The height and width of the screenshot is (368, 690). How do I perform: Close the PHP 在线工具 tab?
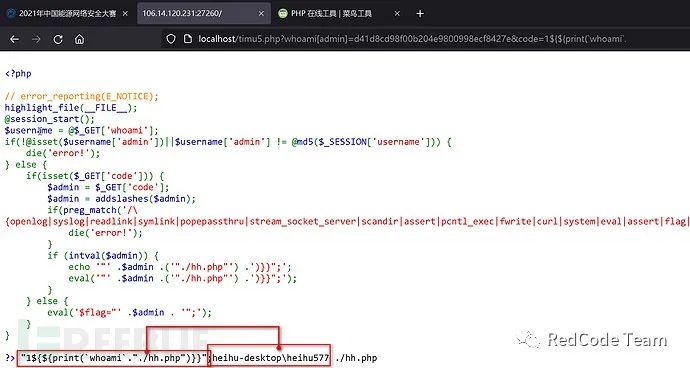397,14
